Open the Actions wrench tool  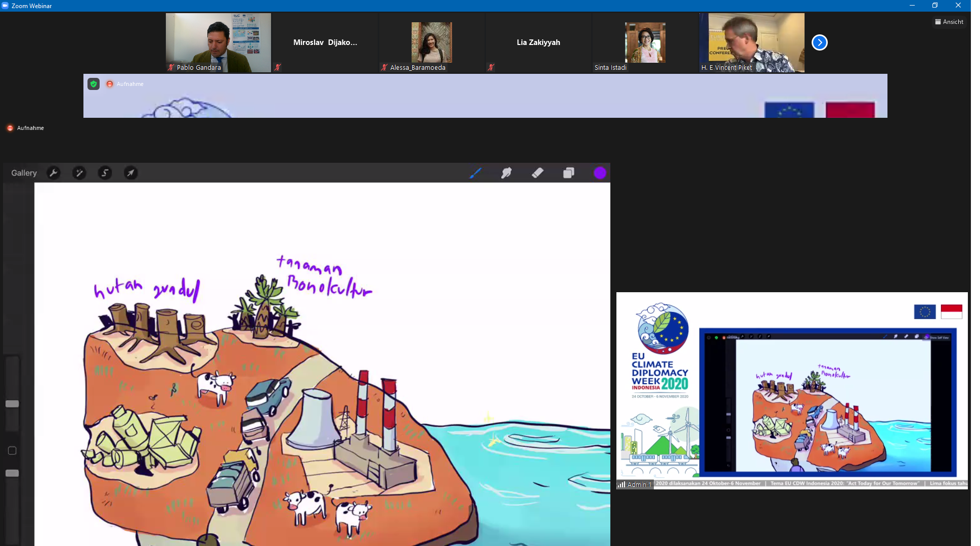[x=54, y=173]
